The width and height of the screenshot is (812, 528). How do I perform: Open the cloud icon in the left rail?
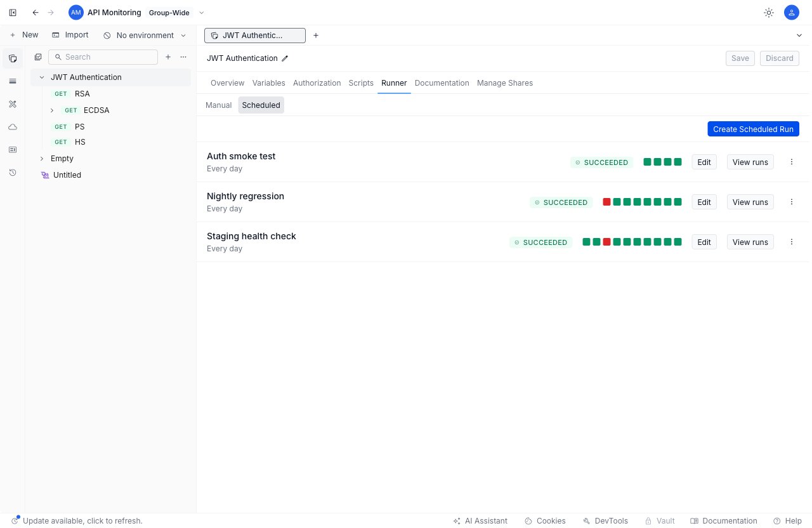[x=13, y=127]
